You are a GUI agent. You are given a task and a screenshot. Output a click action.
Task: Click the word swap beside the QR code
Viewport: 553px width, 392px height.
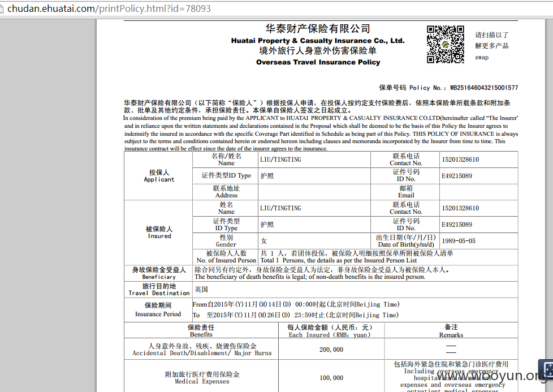coord(482,57)
